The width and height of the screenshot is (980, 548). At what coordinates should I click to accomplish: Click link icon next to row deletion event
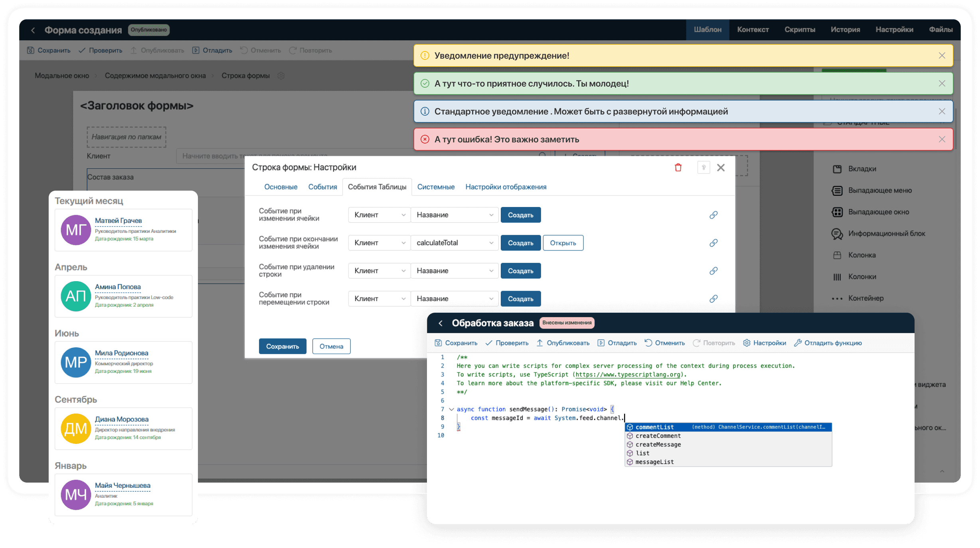[713, 271]
